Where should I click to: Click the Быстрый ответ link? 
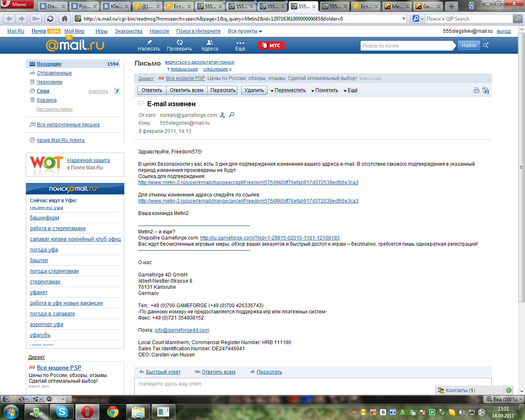(x=163, y=372)
